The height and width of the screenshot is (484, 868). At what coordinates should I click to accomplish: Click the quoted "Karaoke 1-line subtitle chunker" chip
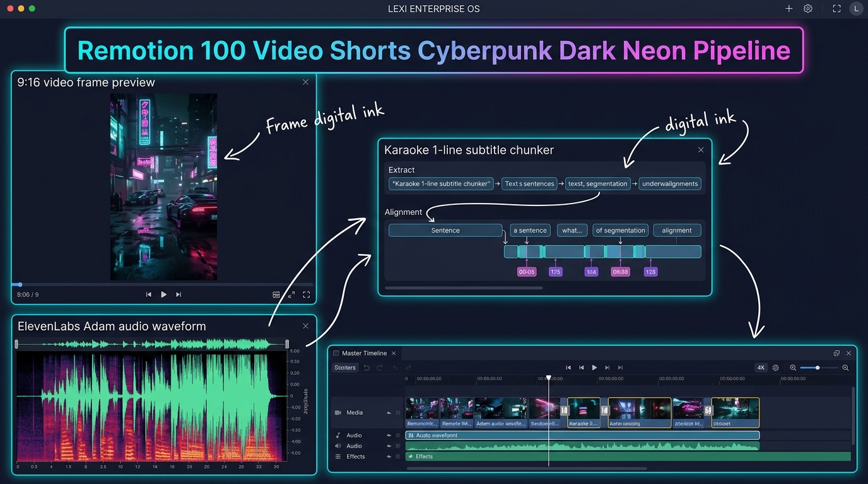coord(441,184)
